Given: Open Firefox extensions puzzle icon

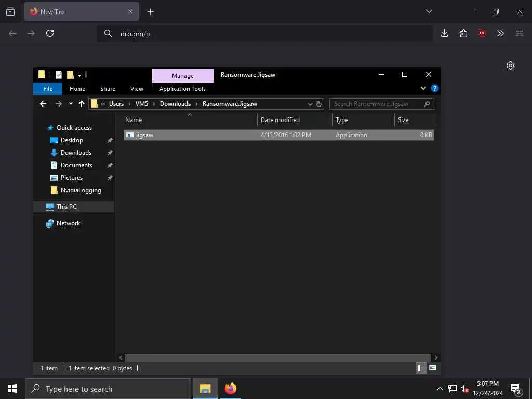Looking at the screenshot, I should coord(463,33).
